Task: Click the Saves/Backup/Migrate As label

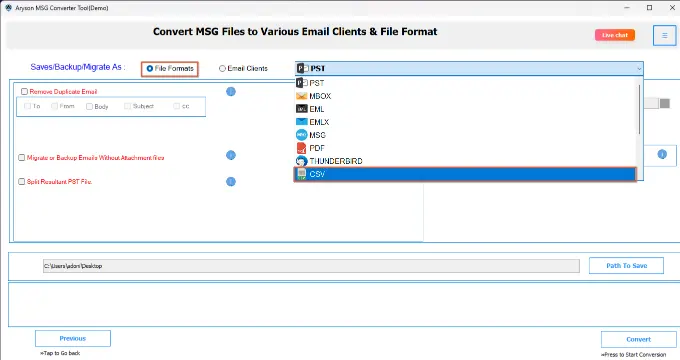Action: click(78, 67)
